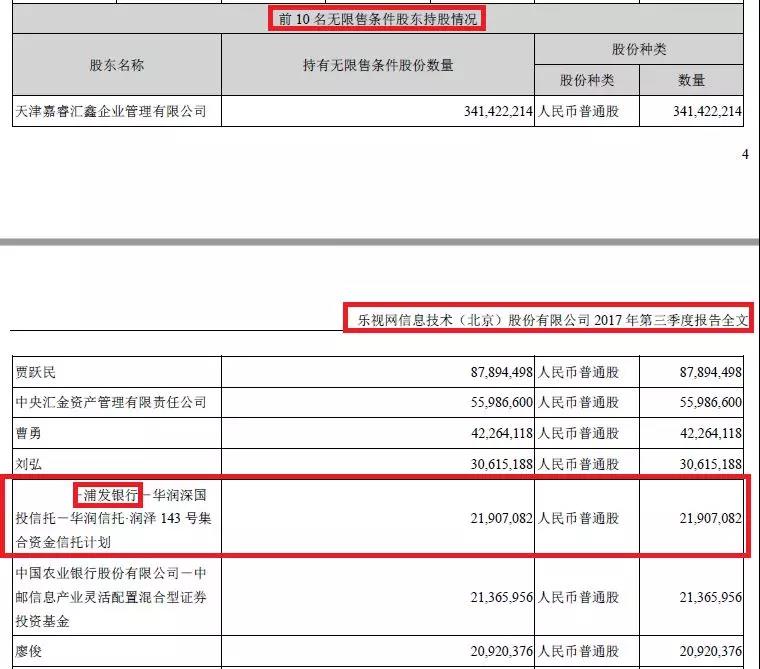Select the 廖俊 shareholder name cell
This screenshot has height=669, width=760.
click(x=29, y=651)
